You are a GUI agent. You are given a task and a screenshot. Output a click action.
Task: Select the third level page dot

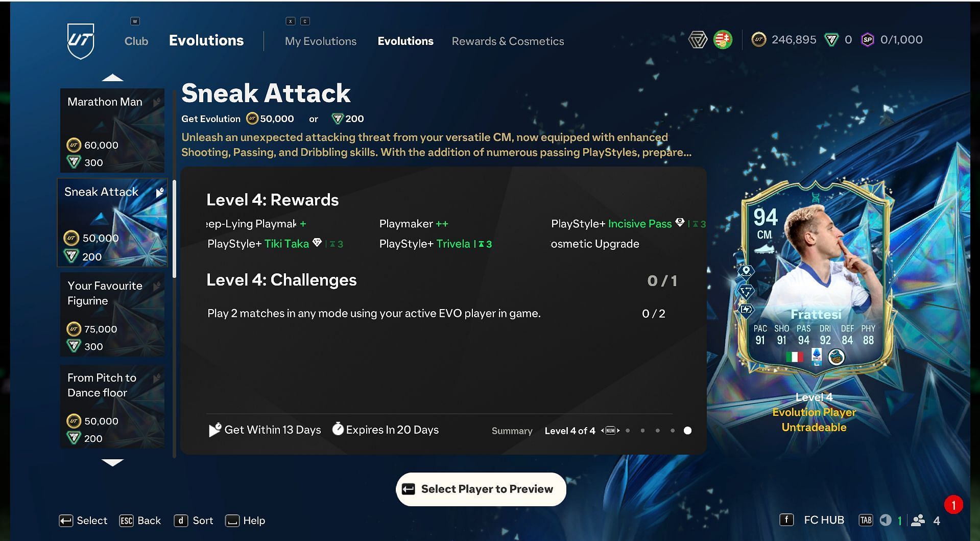[x=657, y=431]
